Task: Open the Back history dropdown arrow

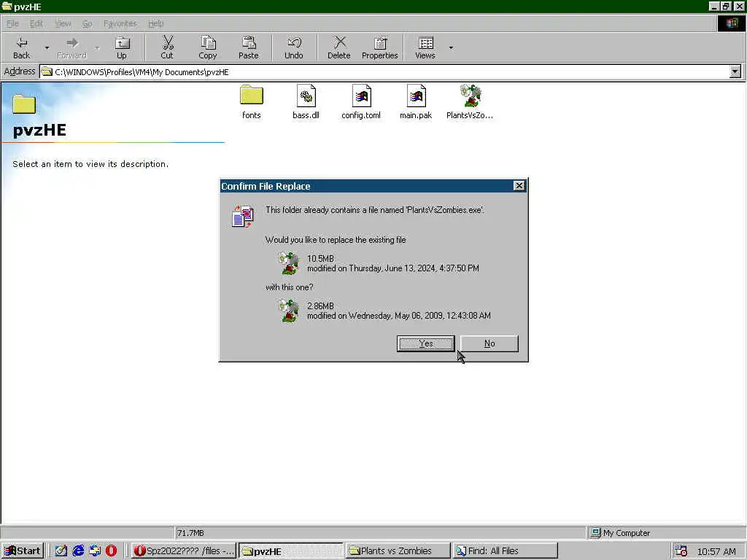Action: pyautogui.click(x=47, y=47)
